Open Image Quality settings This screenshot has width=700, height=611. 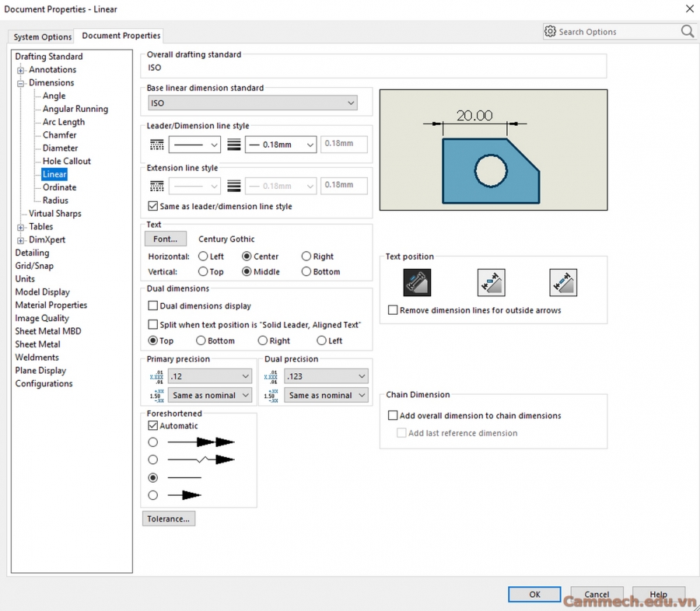tap(42, 318)
